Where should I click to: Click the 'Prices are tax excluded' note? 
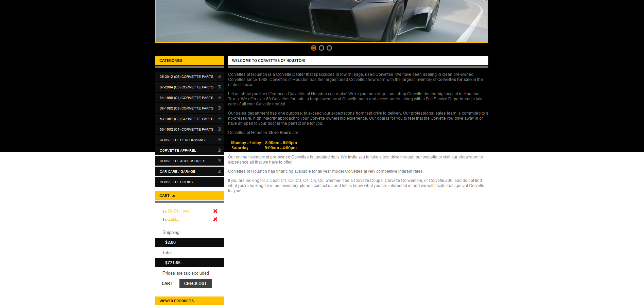pyautogui.click(x=186, y=273)
